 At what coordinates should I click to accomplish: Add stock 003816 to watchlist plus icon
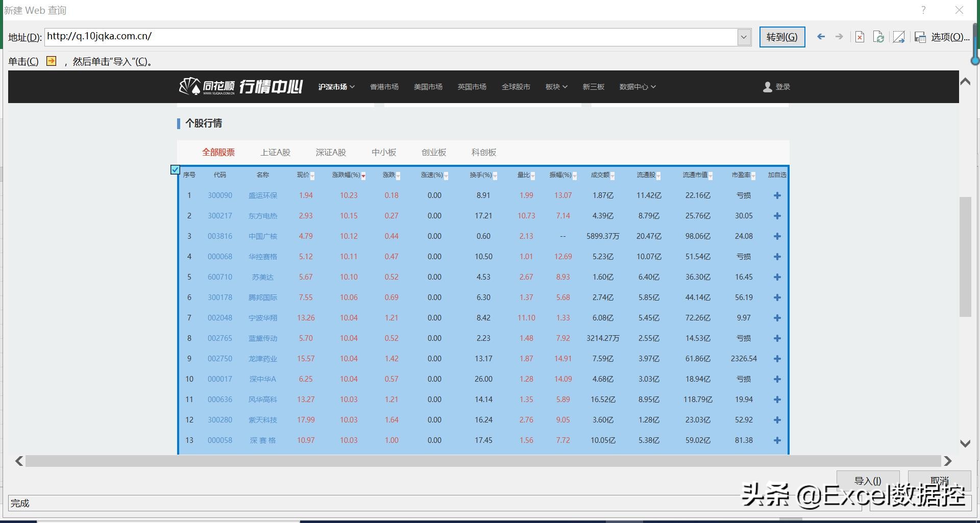(x=777, y=236)
